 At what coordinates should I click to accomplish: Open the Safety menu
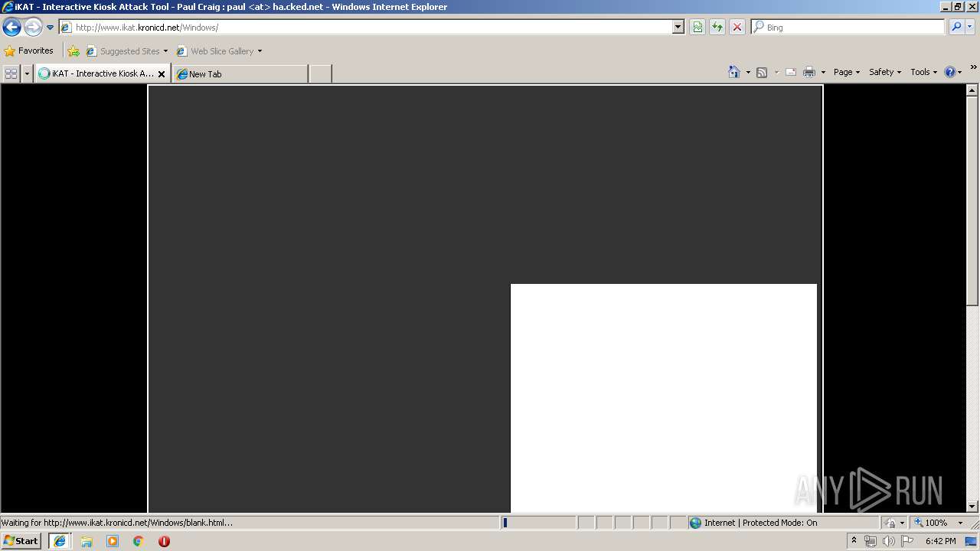coord(885,72)
